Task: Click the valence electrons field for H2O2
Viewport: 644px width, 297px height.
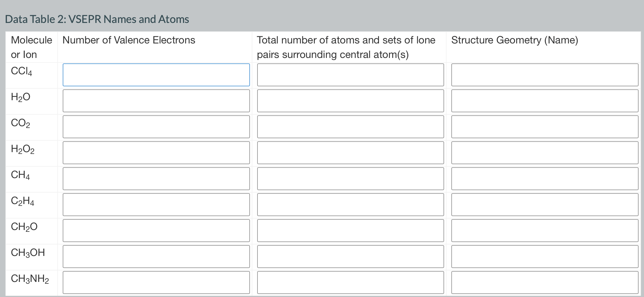Action: [x=156, y=152]
